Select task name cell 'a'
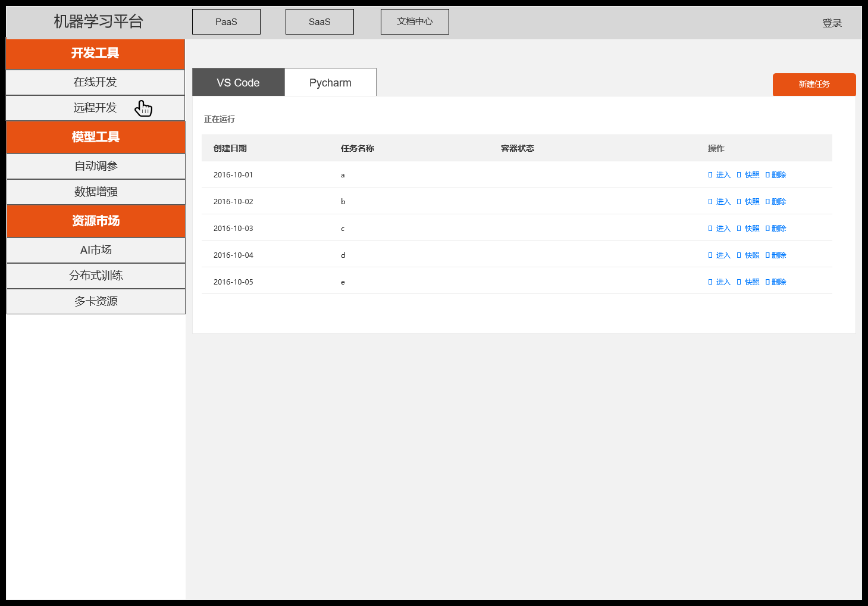Screen dimensions: 868x606 coord(343,176)
